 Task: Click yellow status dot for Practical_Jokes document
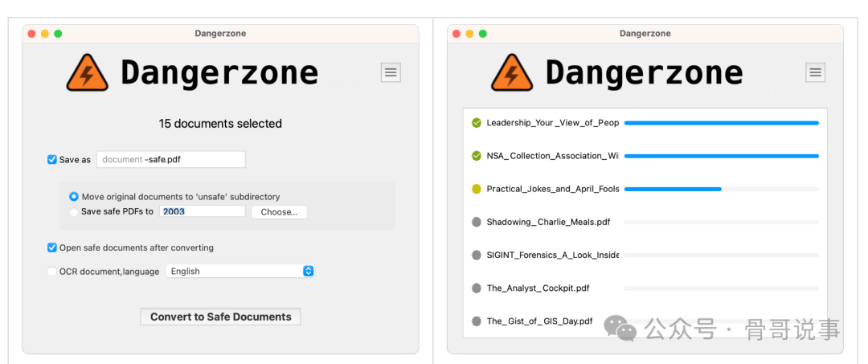point(476,189)
